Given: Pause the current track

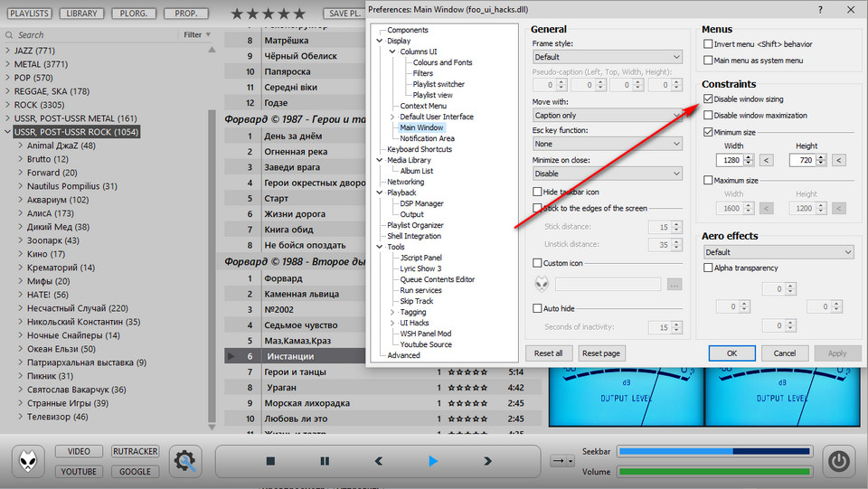Looking at the screenshot, I should click(325, 461).
